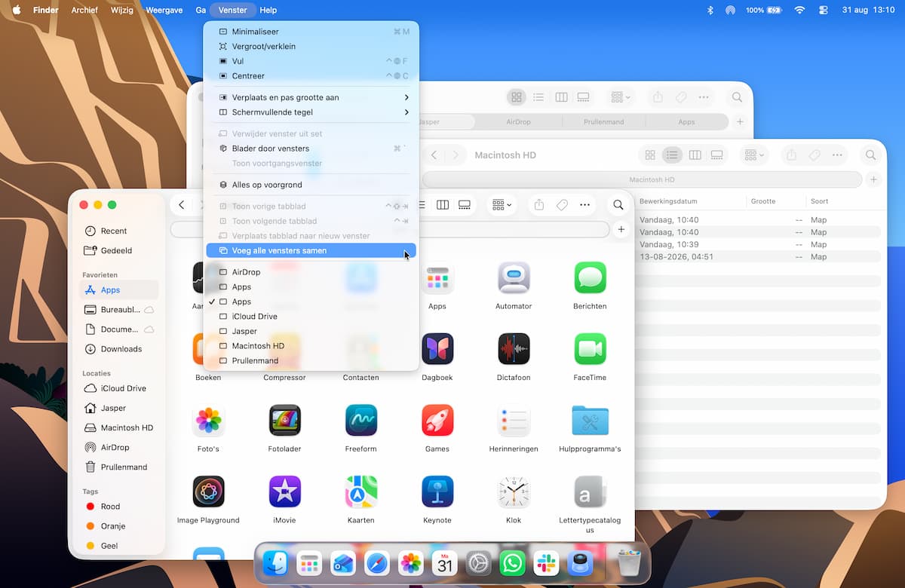Screen dimensions: 905x588
Task: Add a new tab in the Apps window
Action: 621,229
